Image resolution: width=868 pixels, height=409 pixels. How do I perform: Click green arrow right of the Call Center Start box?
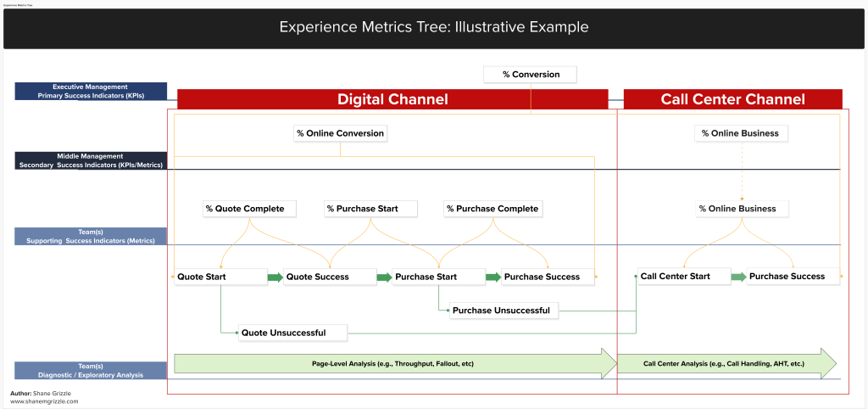(x=739, y=277)
